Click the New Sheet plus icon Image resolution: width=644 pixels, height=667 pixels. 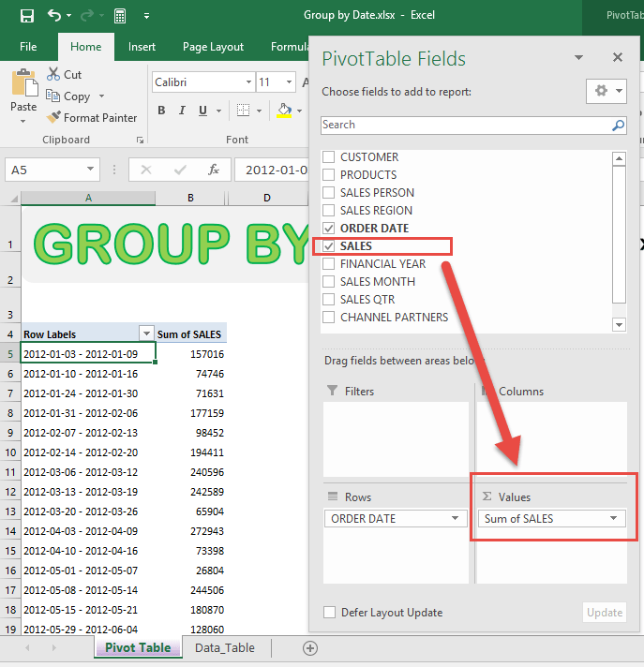(310, 648)
